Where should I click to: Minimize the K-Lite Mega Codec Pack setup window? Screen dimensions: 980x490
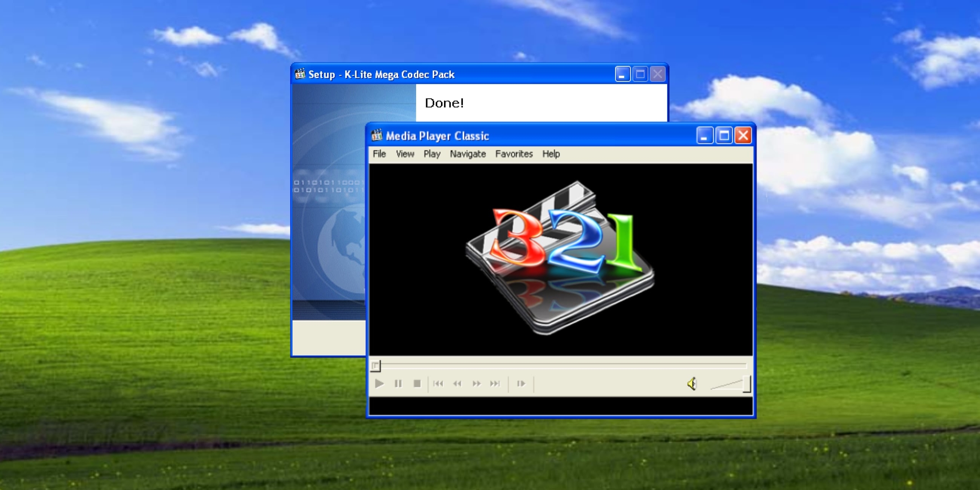pos(622,74)
